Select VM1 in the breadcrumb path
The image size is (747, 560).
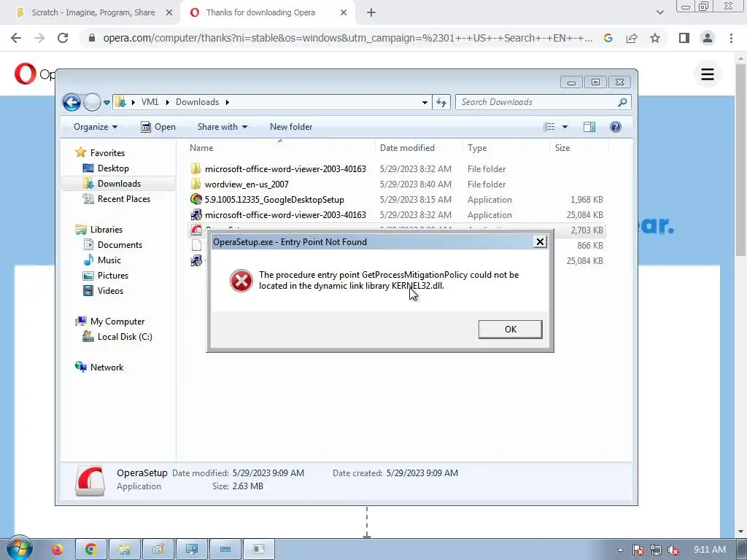[150, 102]
